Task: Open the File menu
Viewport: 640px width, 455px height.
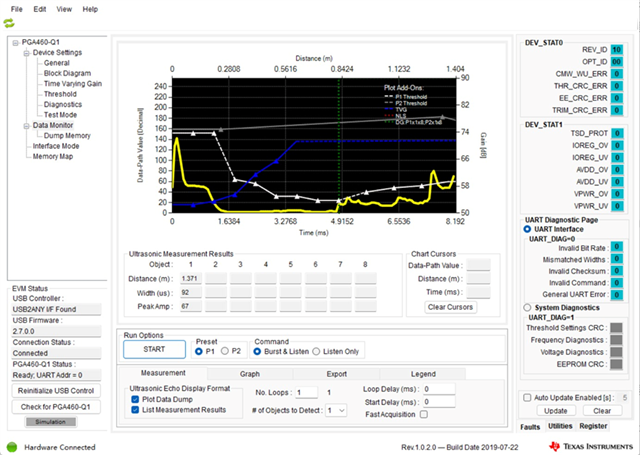Action: pos(17,9)
